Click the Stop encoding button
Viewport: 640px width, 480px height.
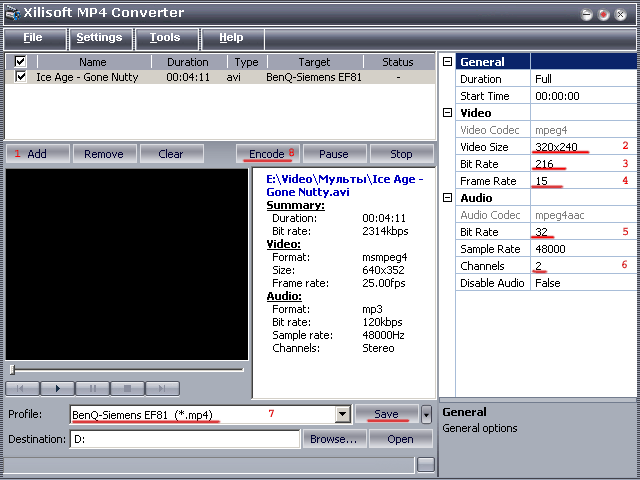402,154
